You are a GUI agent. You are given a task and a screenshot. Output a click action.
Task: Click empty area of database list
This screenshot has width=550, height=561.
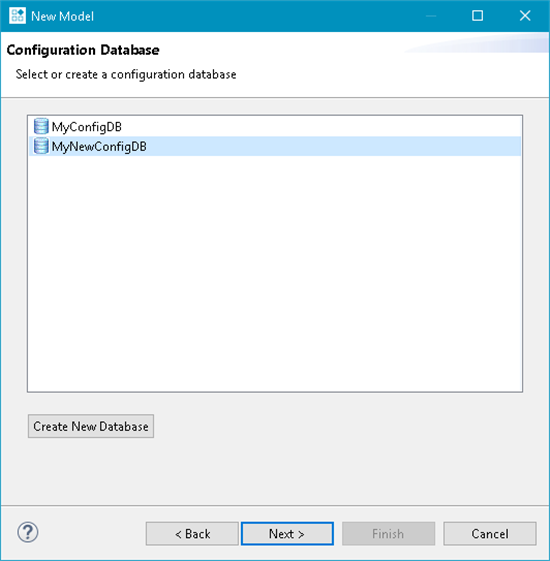pos(275,274)
